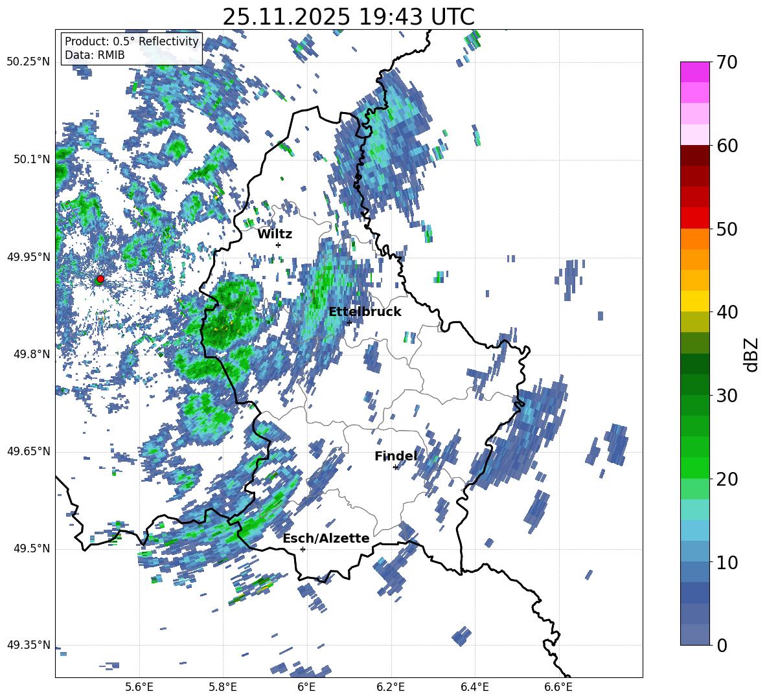
Task: Click the 49.65°N latitude label
Action: pos(29,451)
